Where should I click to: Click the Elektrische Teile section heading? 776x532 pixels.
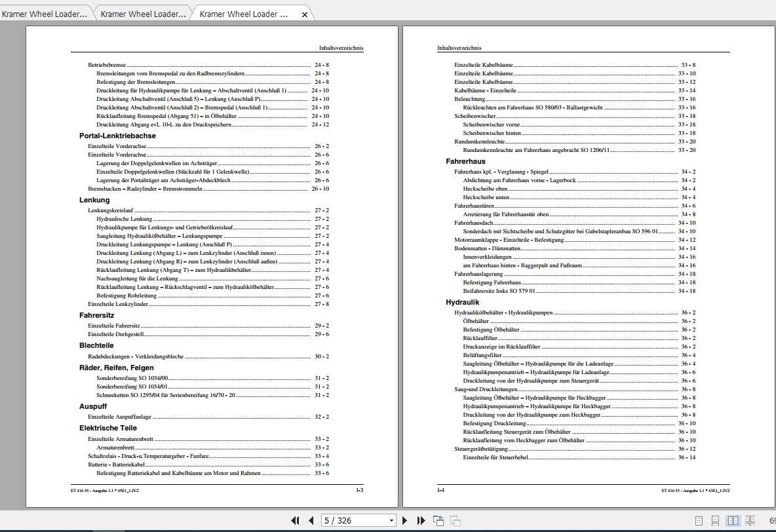108,428
